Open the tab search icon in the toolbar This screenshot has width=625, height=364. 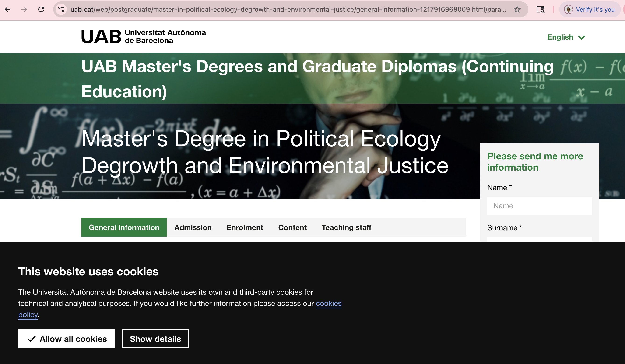click(540, 9)
